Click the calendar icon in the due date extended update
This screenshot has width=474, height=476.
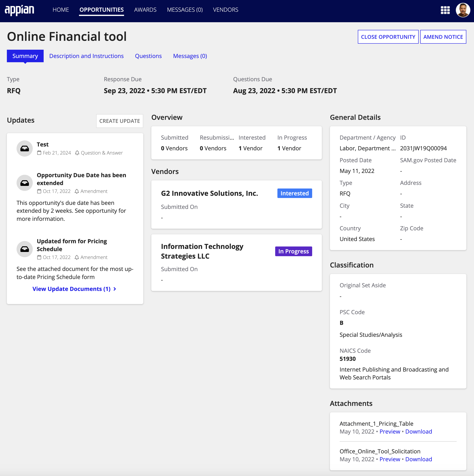pos(39,191)
